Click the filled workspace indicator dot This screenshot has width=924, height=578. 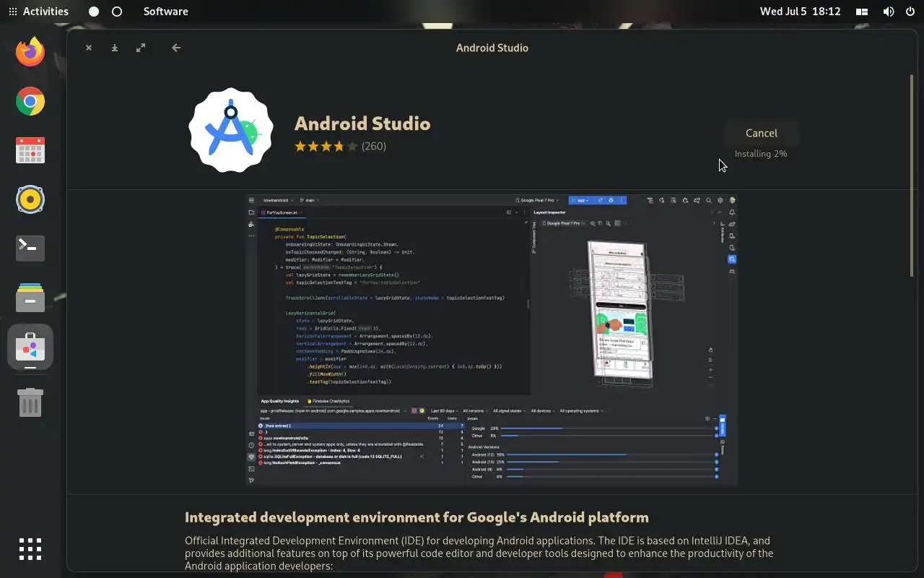point(94,12)
